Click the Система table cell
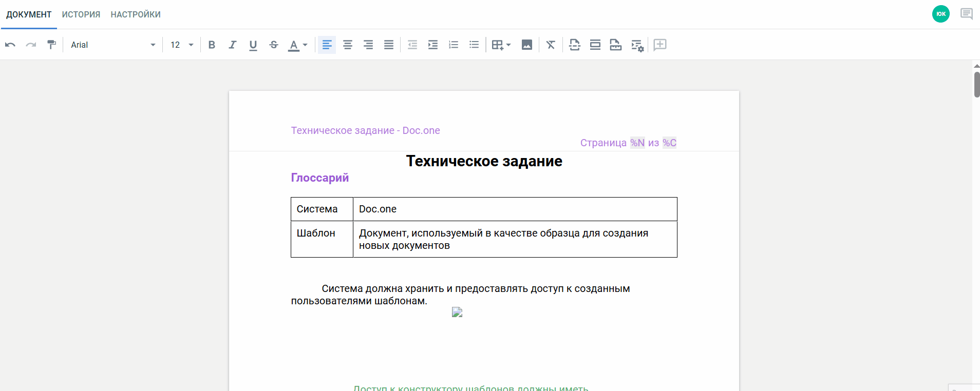980x391 pixels. pos(322,209)
